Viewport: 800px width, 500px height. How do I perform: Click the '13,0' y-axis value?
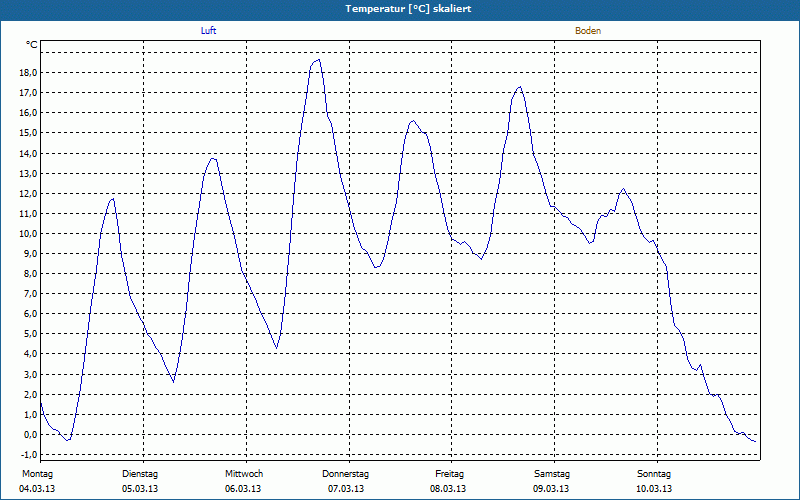click(28, 173)
